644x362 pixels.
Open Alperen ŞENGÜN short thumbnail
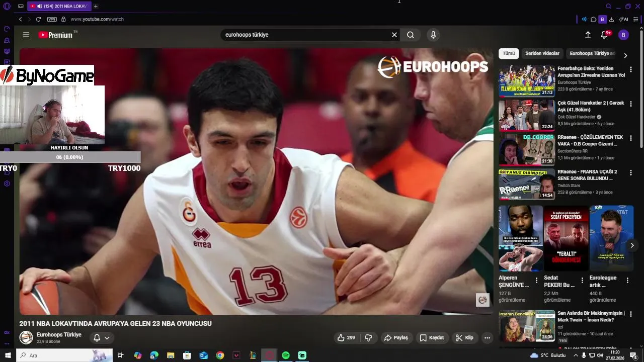[520, 238]
